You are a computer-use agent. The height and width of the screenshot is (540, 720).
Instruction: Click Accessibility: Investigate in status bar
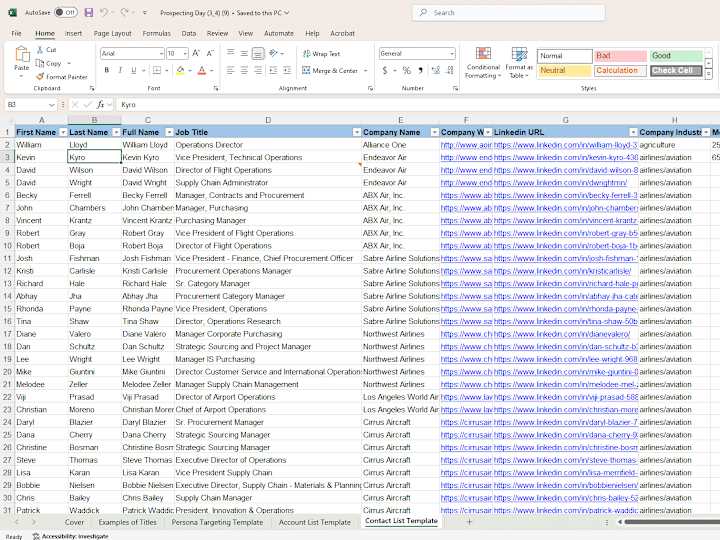pos(70,536)
